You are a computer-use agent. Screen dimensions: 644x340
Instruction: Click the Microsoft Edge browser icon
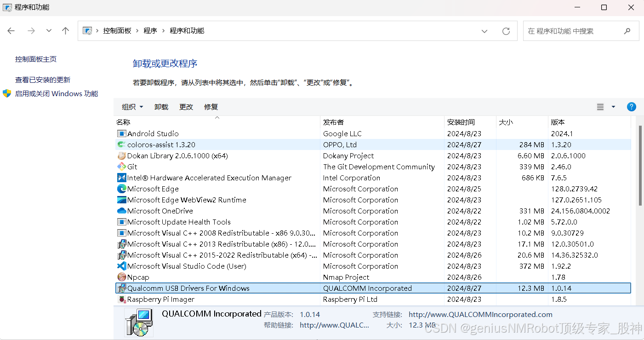pyautogui.click(x=121, y=189)
